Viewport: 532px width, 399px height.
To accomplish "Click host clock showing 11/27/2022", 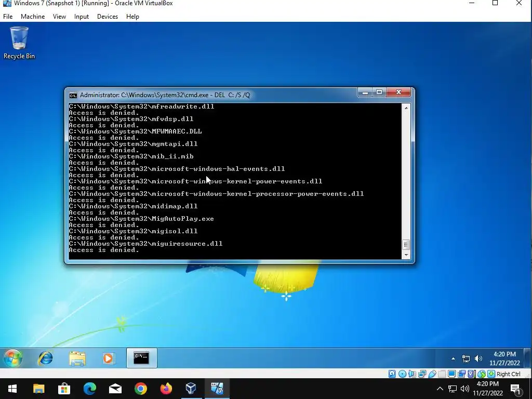I will click(x=487, y=389).
